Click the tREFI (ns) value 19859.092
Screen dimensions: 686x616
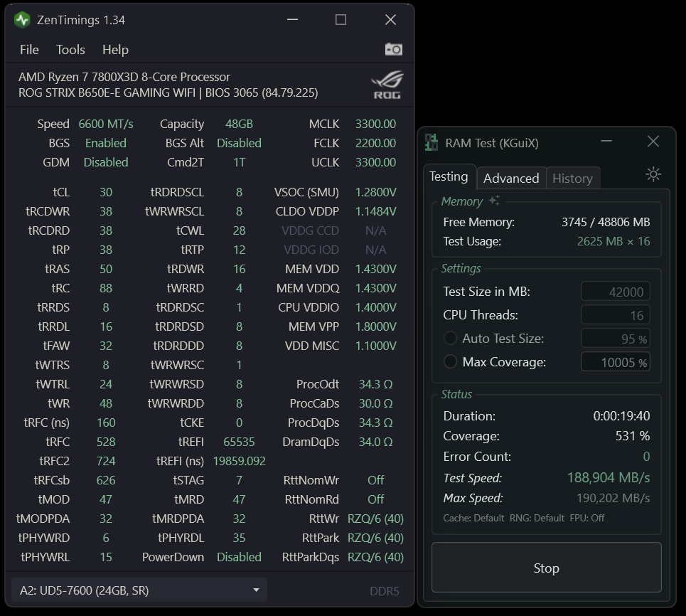[x=239, y=461]
